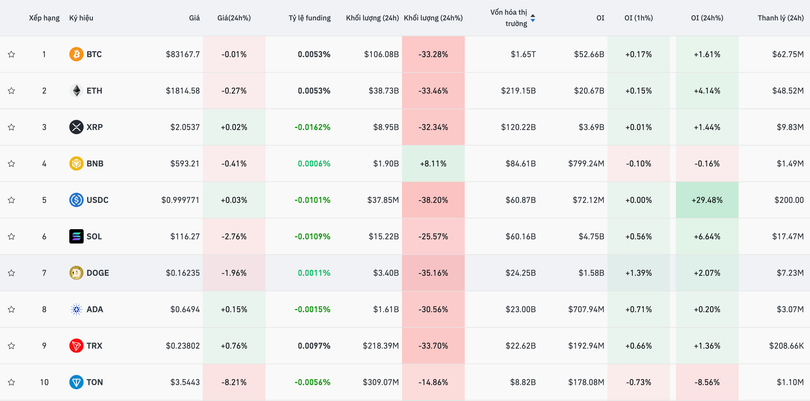
Task: Click the SOL Solana coin icon
Action: pos(76,236)
